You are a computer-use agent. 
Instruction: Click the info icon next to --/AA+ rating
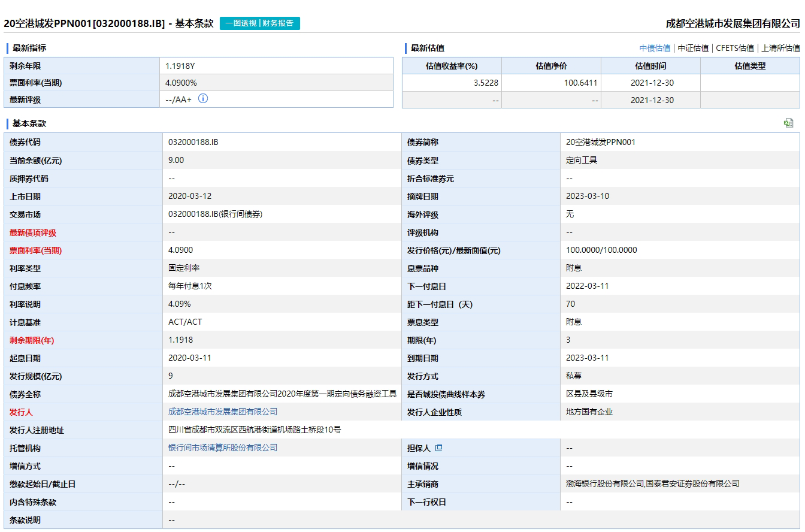click(203, 99)
